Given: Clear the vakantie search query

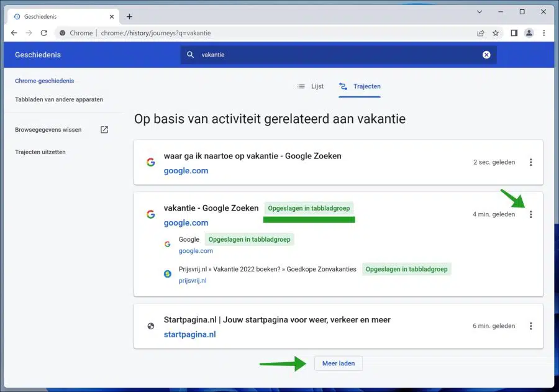Looking at the screenshot, I should click(x=486, y=55).
